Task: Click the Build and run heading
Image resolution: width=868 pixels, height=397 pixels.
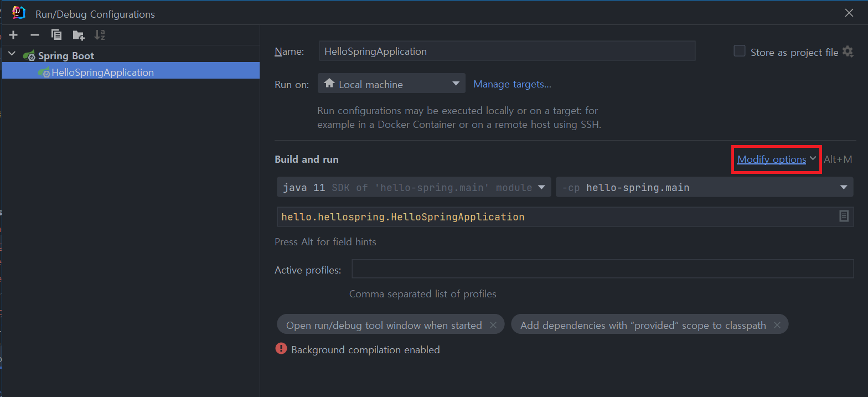Action: 307,159
